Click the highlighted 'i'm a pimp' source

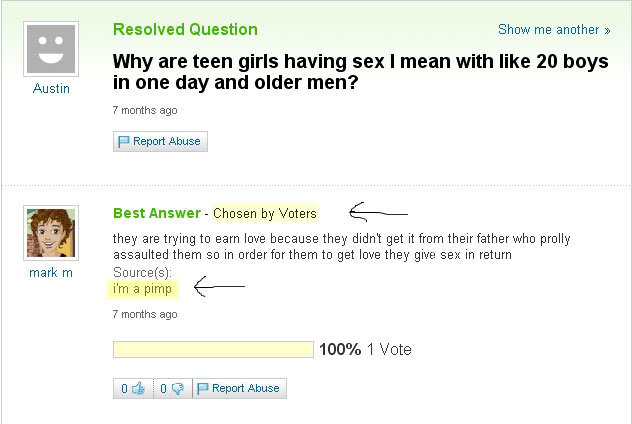[x=142, y=289]
